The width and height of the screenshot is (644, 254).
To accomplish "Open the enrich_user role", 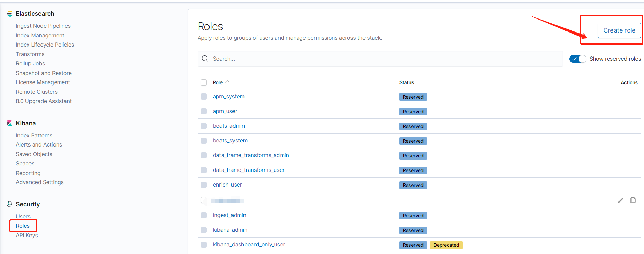I will (227, 185).
